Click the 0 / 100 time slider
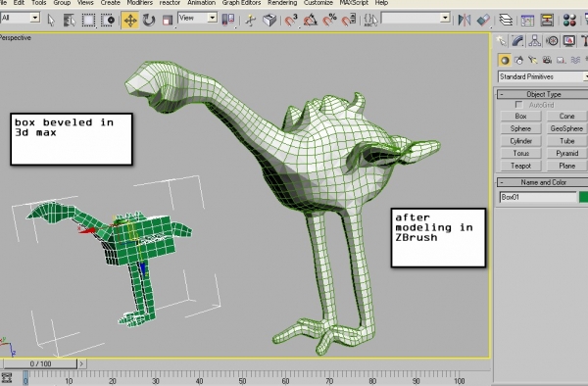 (40, 363)
